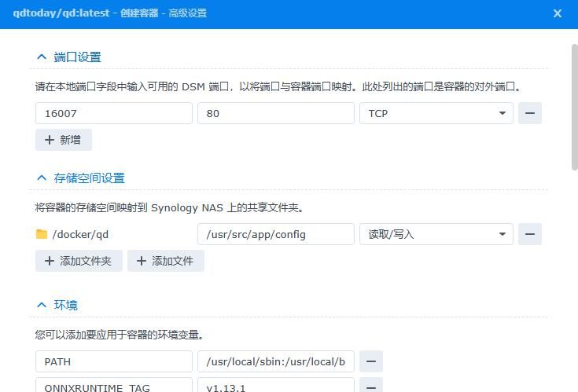Collapse the 存储空间设置 section
Viewport: 578px width, 392px height.
coord(42,178)
